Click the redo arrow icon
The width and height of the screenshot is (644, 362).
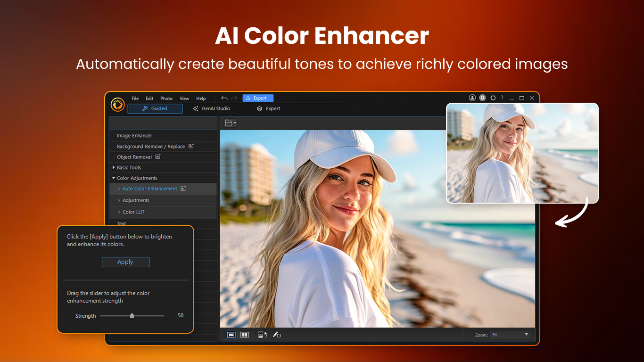(234, 98)
